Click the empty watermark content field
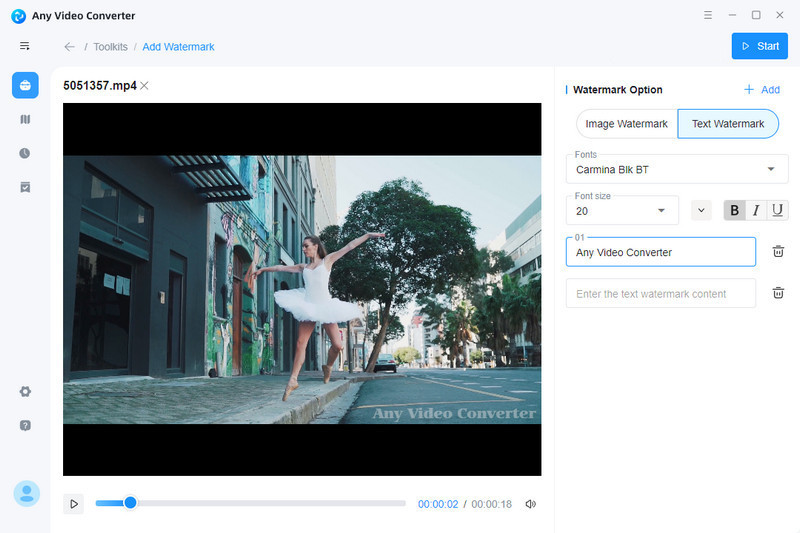 click(x=661, y=294)
